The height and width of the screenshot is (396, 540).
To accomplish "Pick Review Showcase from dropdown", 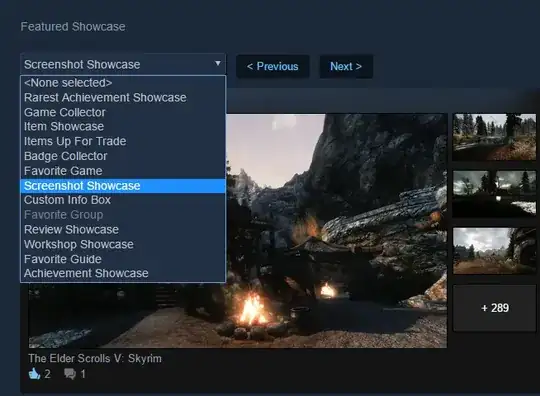I will (x=123, y=229).
